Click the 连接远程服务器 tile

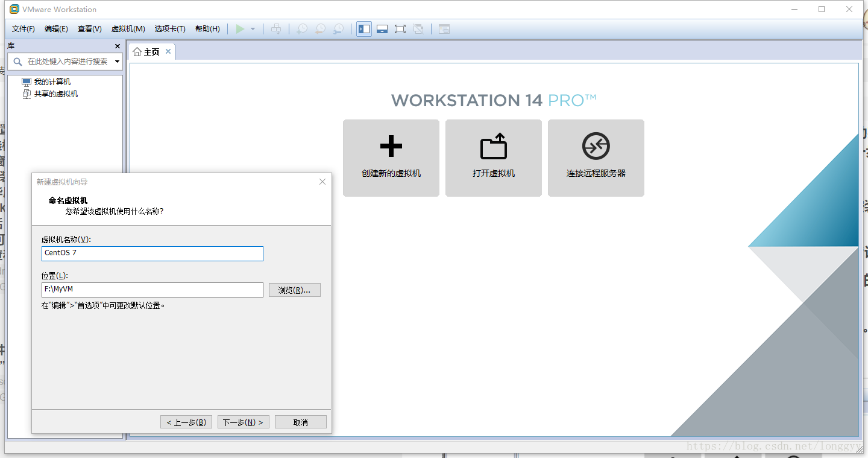click(596, 158)
